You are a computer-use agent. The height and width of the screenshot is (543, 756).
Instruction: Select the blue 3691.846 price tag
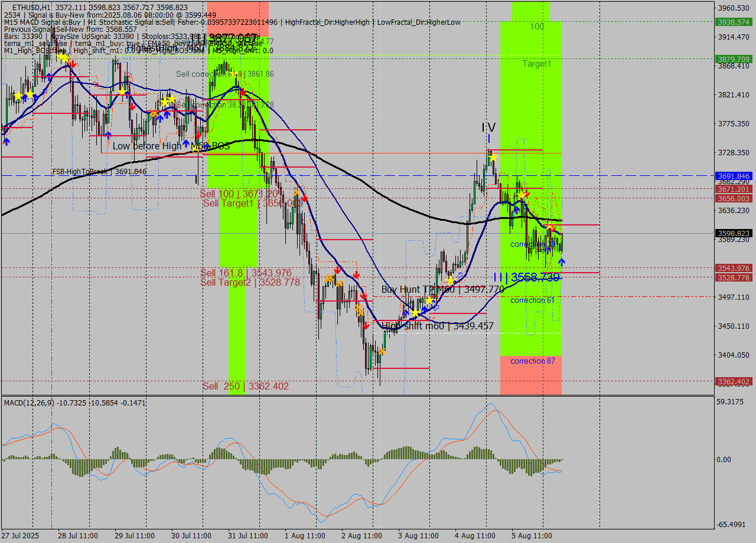(733, 176)
